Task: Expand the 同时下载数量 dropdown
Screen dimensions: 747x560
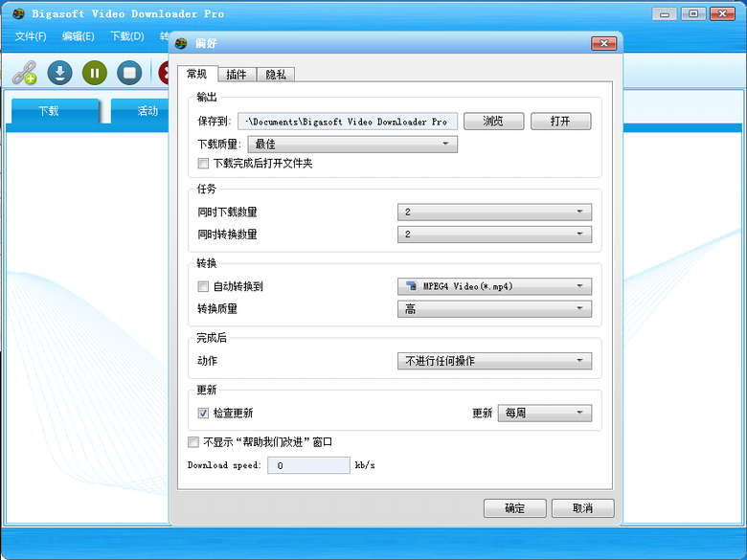Action: coord(493,212)
